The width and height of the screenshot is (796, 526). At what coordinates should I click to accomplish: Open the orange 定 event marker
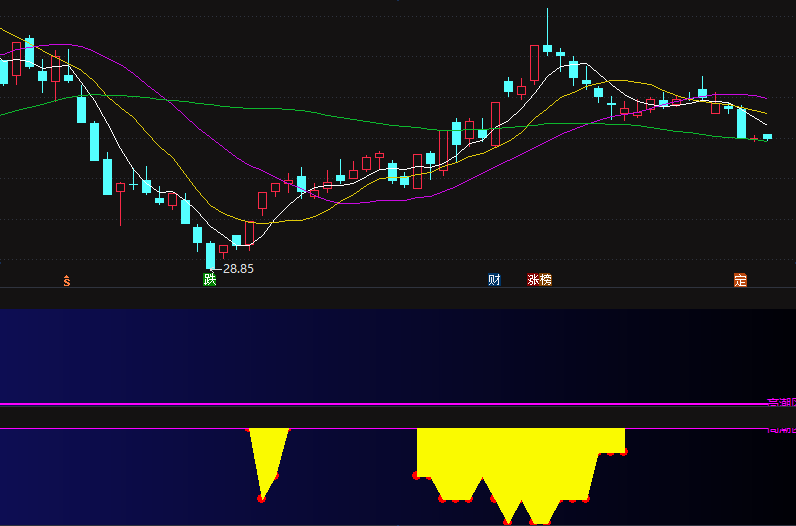(x=740, y=280)
